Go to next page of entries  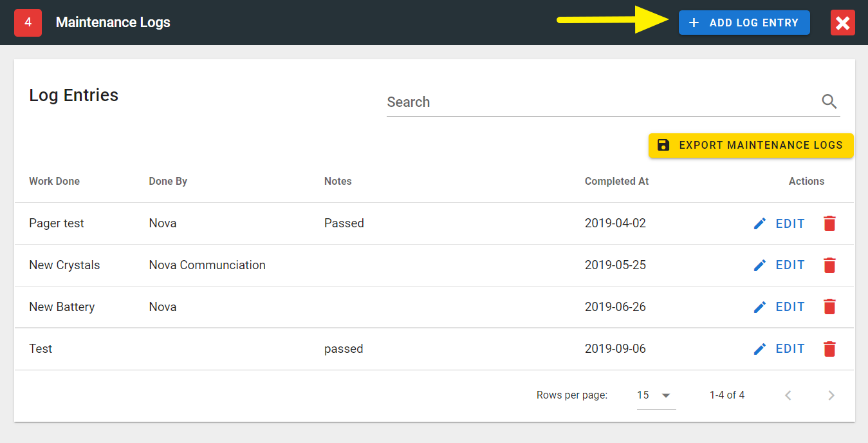(x=831, y=395)
